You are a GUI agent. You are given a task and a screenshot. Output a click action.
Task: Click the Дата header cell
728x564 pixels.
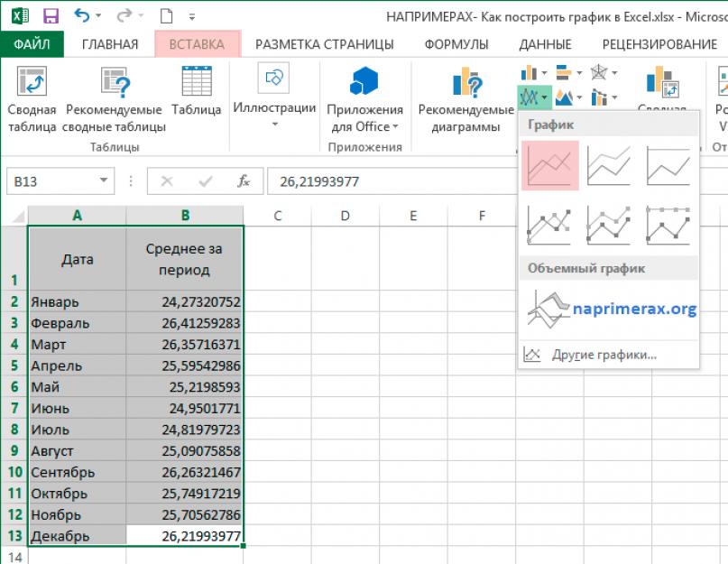(x=77, y=259)
